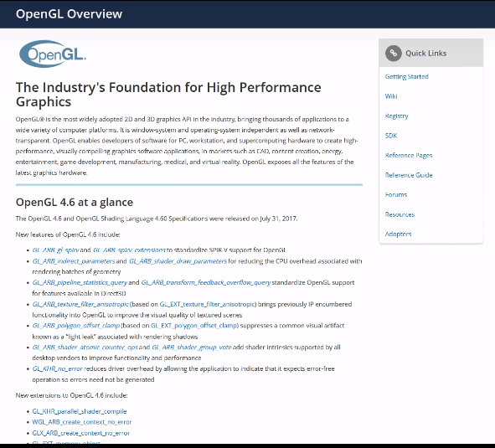
Task: Open the Getting Started quick link
Action: pos(406,76)
